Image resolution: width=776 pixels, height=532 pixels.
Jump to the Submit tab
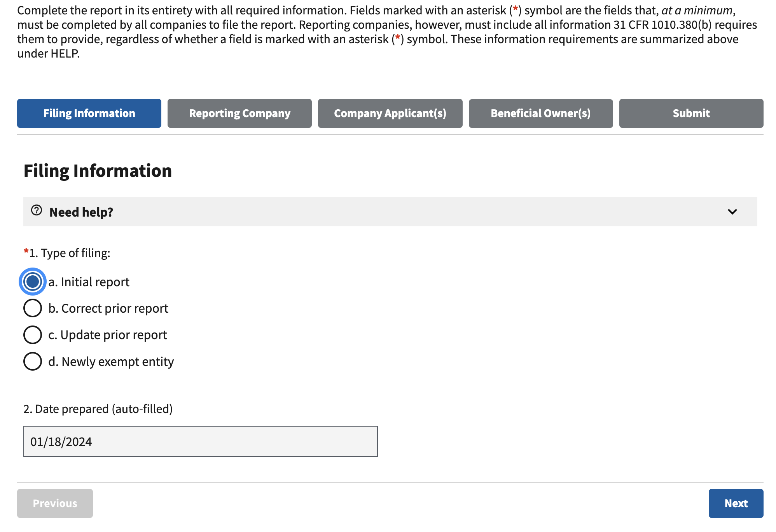(x=691, y=113)
